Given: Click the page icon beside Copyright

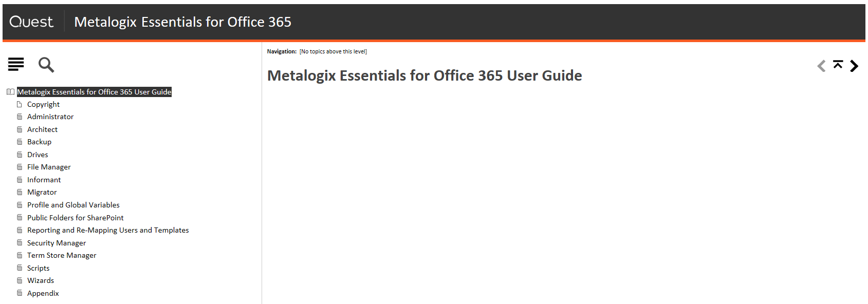Looking at the screenshot, I should (20, 104).
